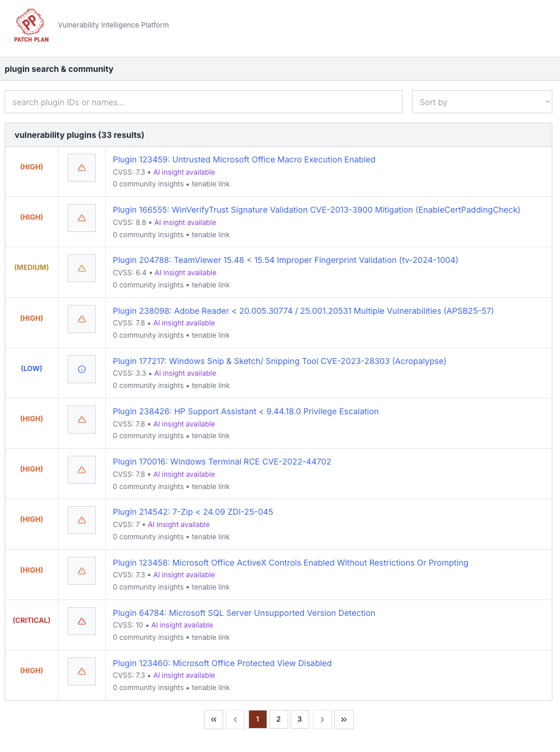Image resolution: width=560 pixels, height=752 pixels.
Task: Click the (LOW) severity label
Action: [x=32, y=369]
